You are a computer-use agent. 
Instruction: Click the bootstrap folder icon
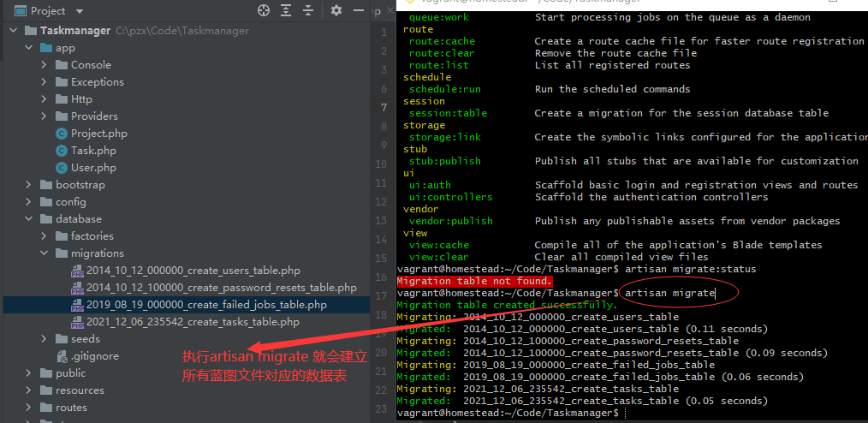[x=46, y=185]
